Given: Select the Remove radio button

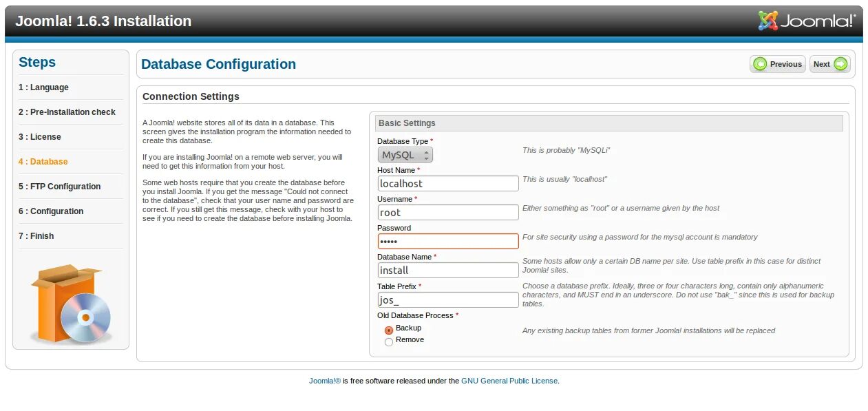Looking at the screenshot, I should click(x=389, y=341).
